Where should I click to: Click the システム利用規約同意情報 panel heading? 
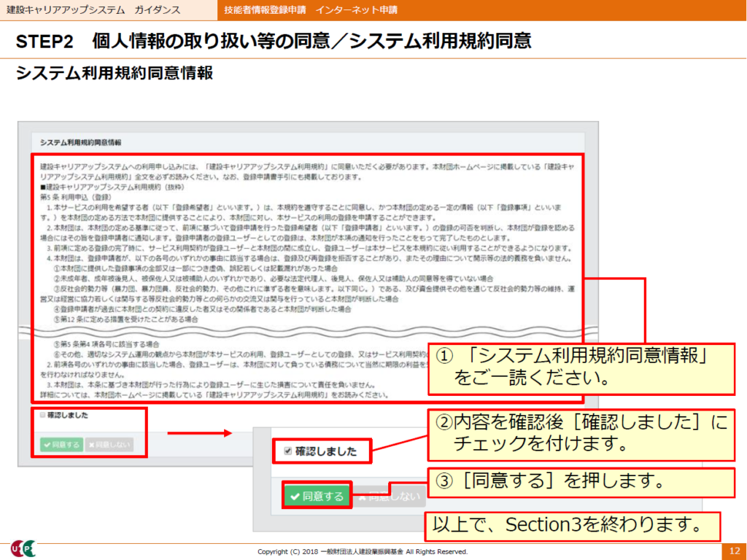tap(80, 141)
